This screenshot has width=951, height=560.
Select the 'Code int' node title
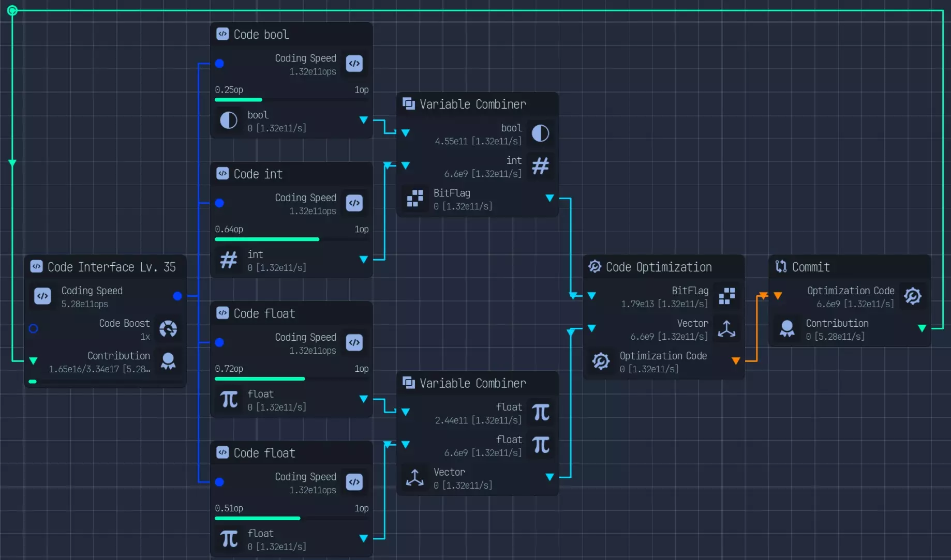pos(258,174)
